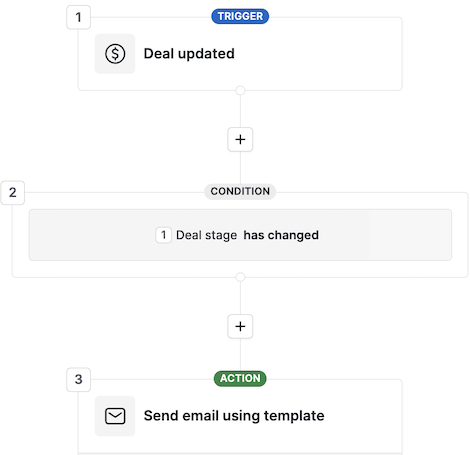This screenshot has height=455, width=470.
Task: Click the condition rule number 1 badge
Action: (x=163, y=235)
